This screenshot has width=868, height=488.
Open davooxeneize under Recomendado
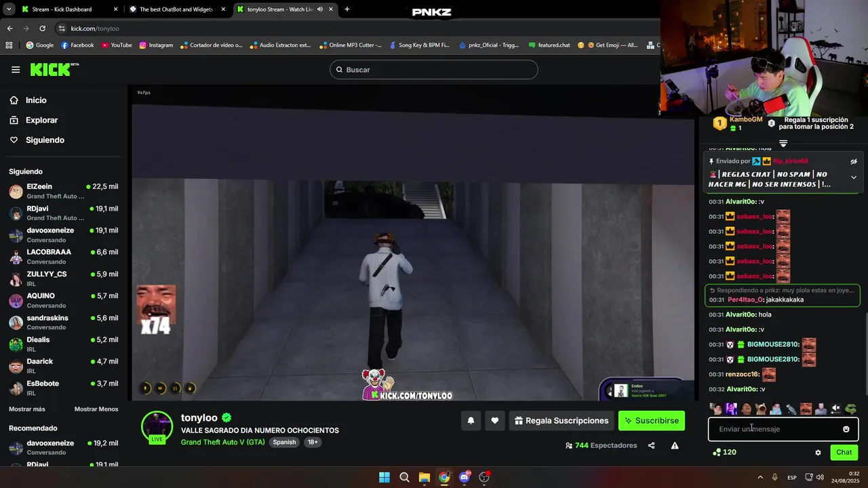coord(64,447)
